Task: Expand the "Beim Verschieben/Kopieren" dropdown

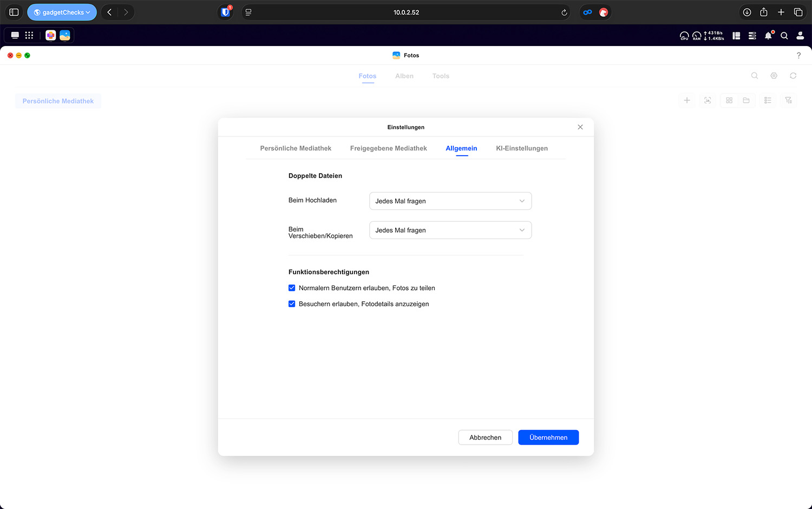Action: [450, 230]
